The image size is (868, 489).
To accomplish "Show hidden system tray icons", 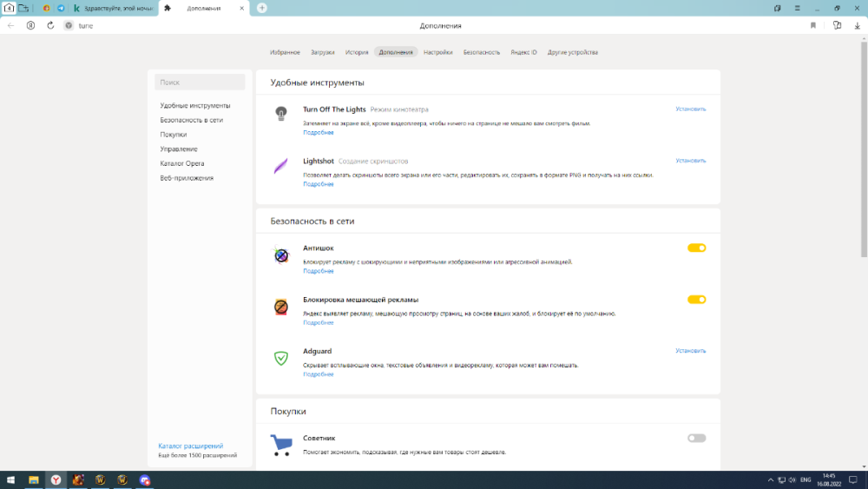I will [x=770, y=480].
